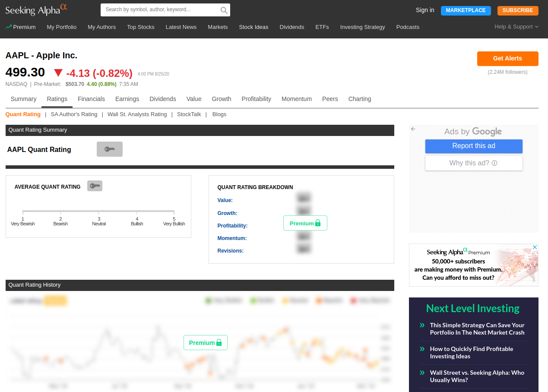Open Investing Strategy menu
Screen dimensions: 548x392
click(x=362, y=27)
